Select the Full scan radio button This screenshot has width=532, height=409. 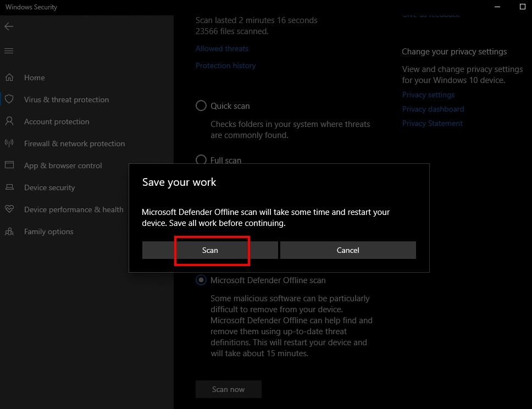tap(201, 159)
